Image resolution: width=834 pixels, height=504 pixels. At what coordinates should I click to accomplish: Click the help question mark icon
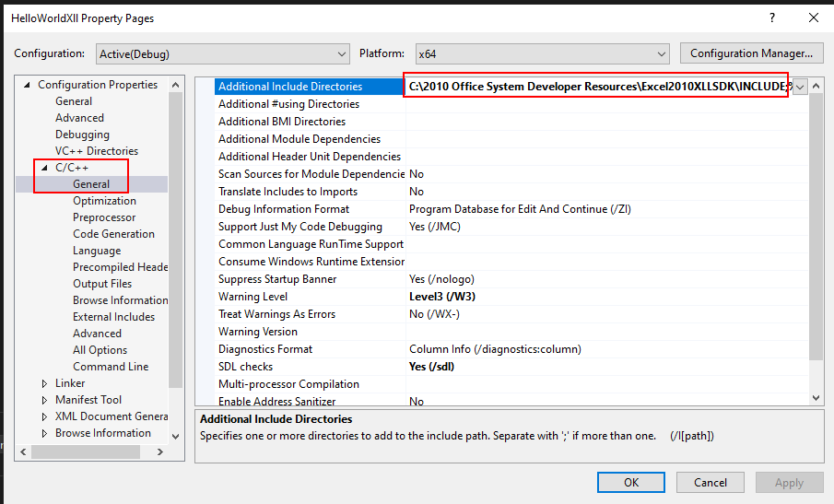point(771,18)
